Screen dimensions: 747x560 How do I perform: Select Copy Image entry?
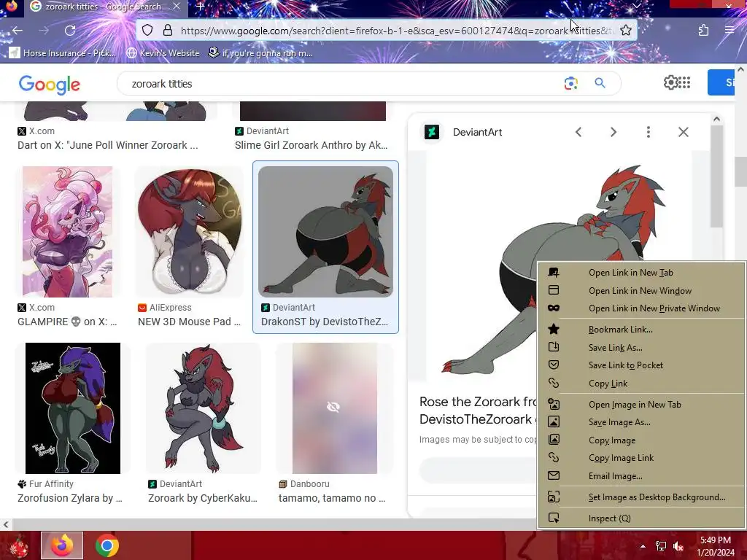click(x=612, y=440)
